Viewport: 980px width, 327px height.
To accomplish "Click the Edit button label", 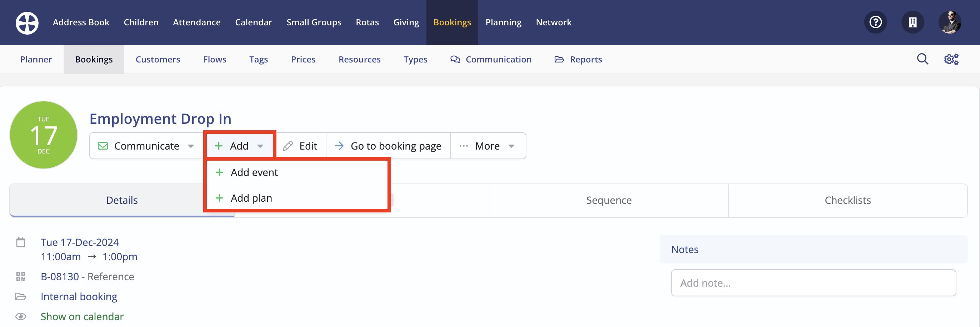I will click(x=308, y=146).
